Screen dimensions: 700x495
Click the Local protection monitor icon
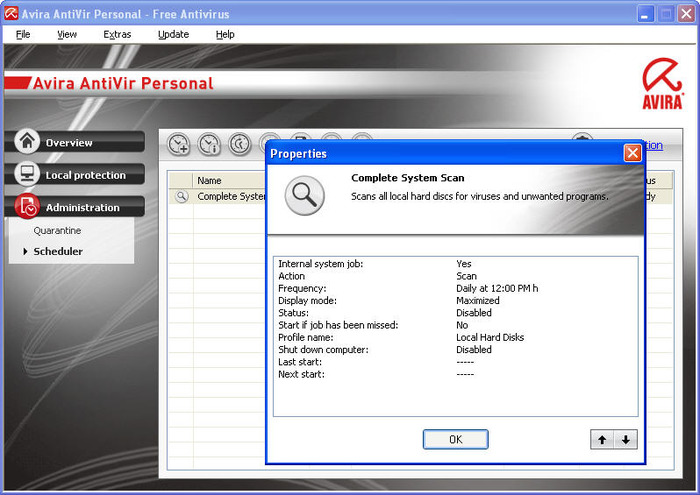[x=27, y=174]
